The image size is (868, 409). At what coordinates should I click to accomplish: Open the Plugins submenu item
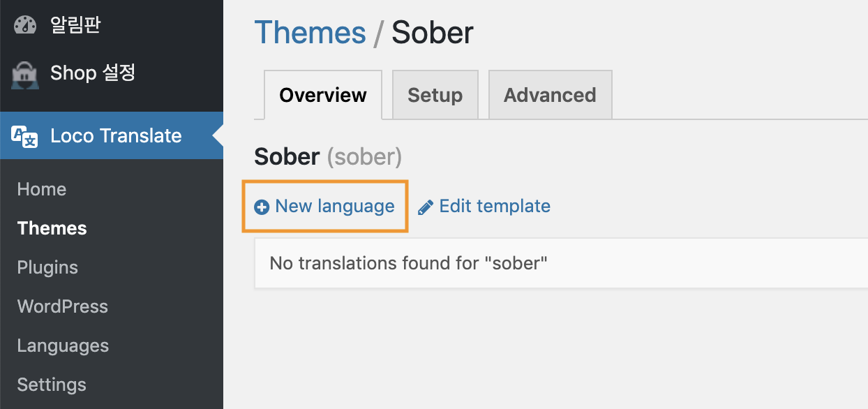coord(47,267)
